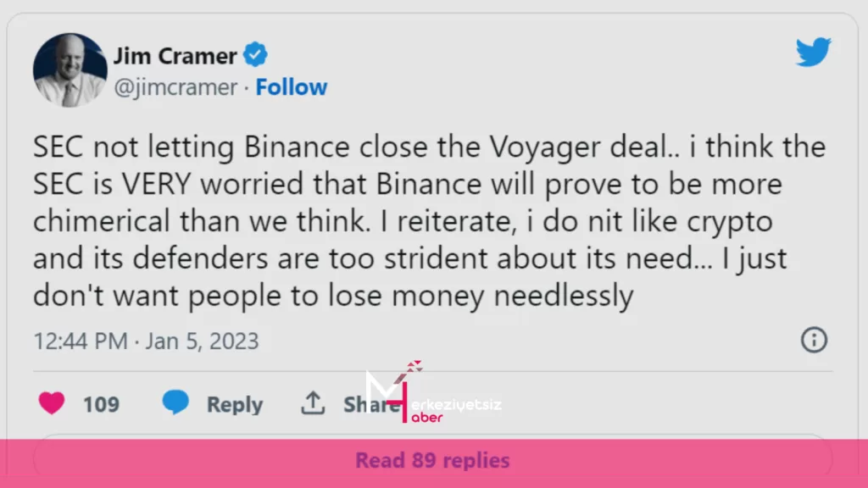Click the Twitter bird logo
Image resolution: width=868 pixels, height=488 pixels.
click(813, 53)
